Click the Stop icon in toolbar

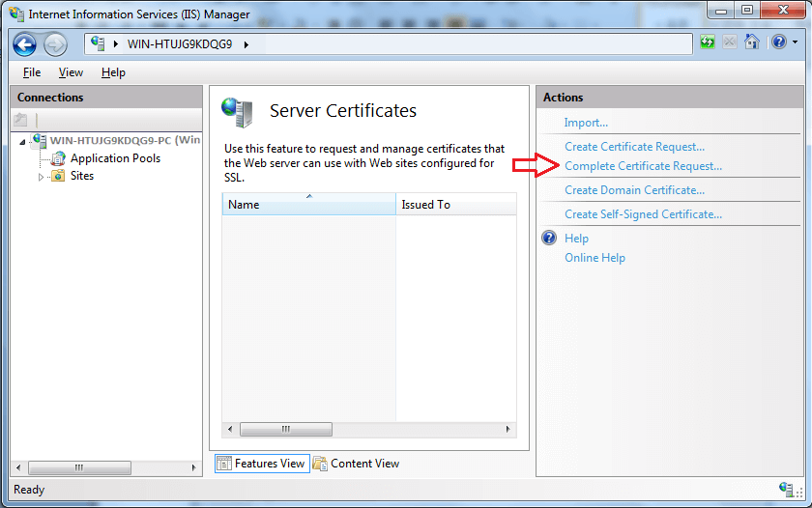coord(730,42)
